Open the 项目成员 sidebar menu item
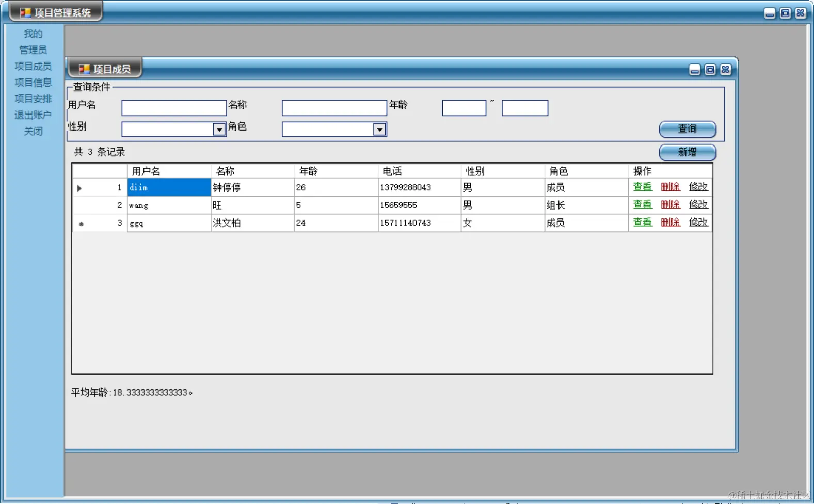 tap(33, 66)
